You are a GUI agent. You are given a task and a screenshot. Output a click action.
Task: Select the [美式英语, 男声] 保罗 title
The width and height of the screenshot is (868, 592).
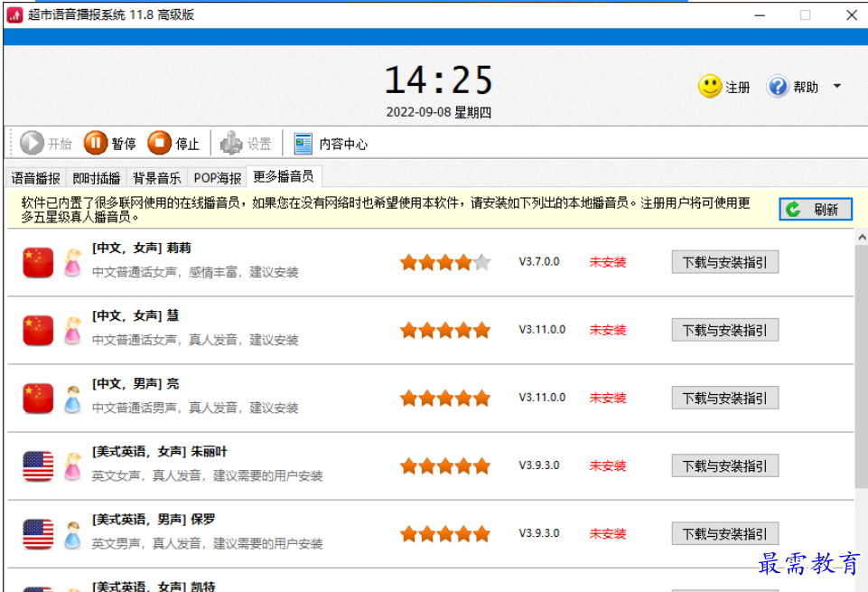154,520
